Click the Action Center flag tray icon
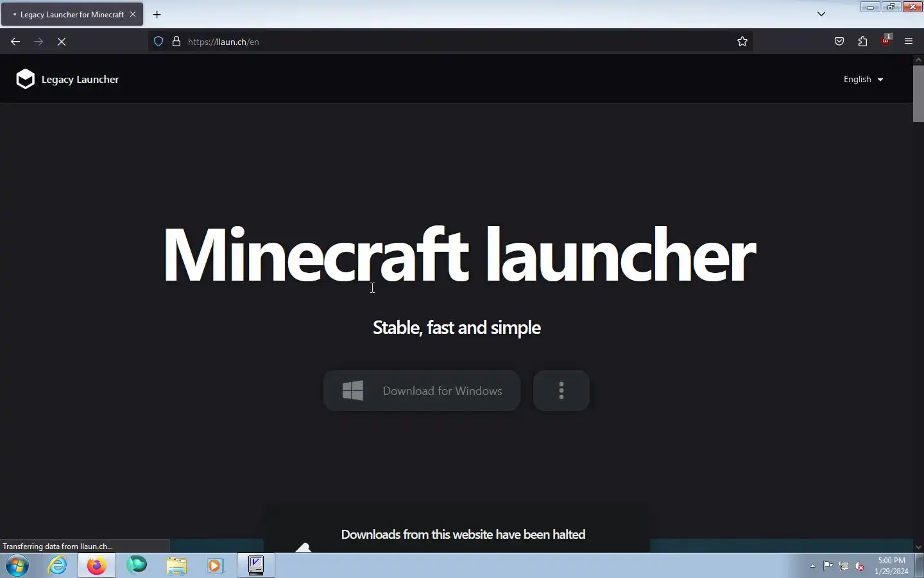The height and width of the screenshot is (578, 924). coord(828,566)
